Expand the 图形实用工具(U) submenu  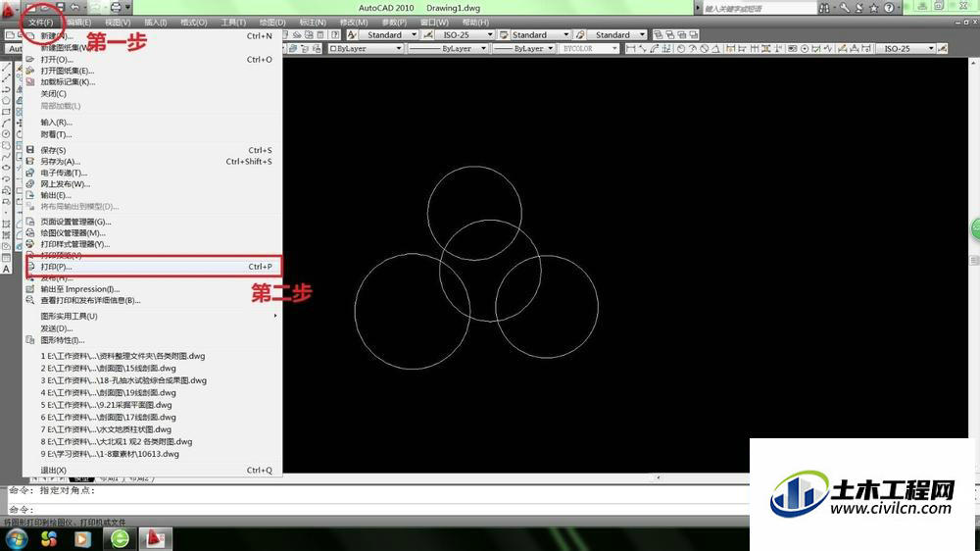(x=153, y=317)
